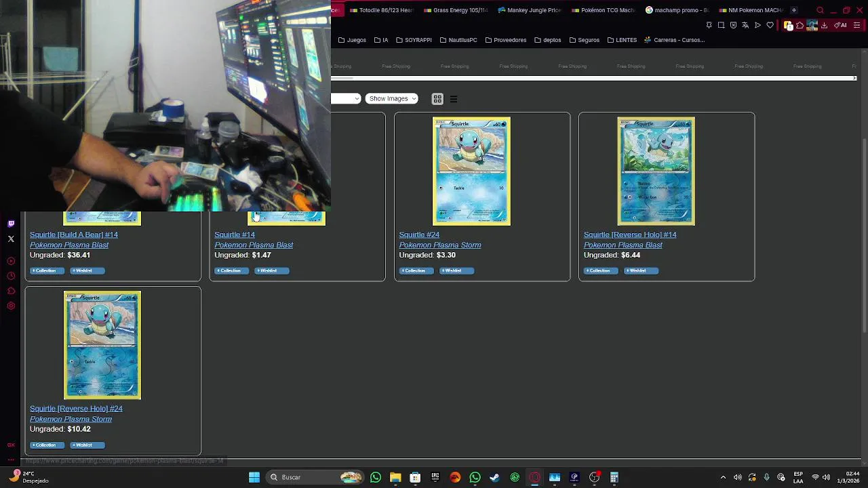Switch to the Mankey Jungle Price tab
Image resolution: width=868 pixels, height=488 pixels.
click(530, 10)
